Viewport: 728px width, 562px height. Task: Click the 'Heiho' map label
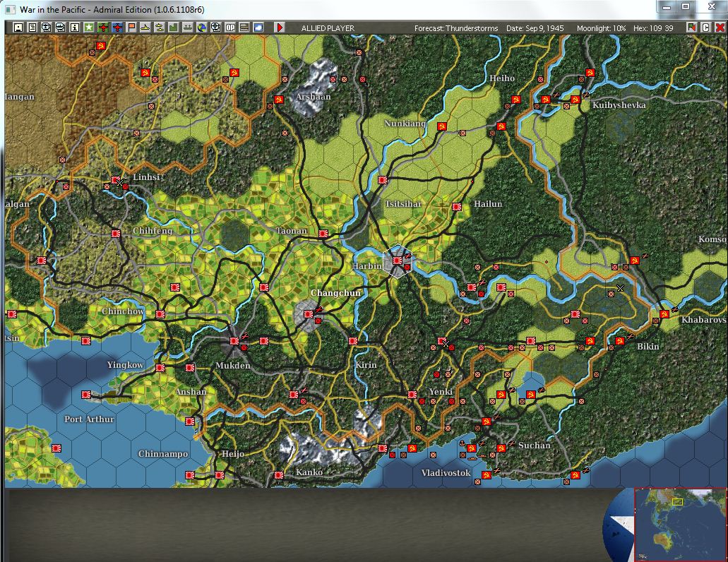[502, 78]
